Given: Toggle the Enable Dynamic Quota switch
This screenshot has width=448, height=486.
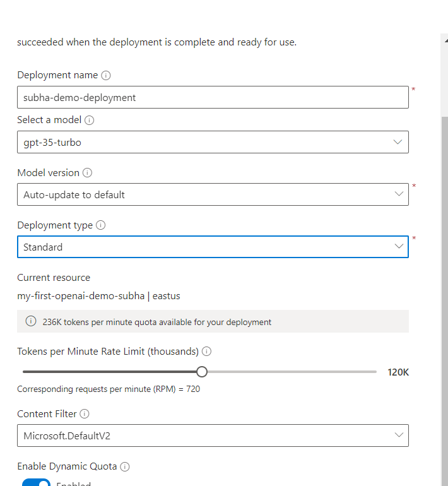Looking at the screenshot, I should [x=36, y=482].
